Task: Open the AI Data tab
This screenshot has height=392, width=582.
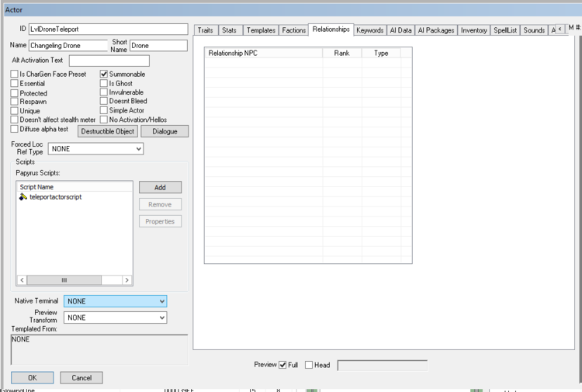Action: [x=400, y=30]
